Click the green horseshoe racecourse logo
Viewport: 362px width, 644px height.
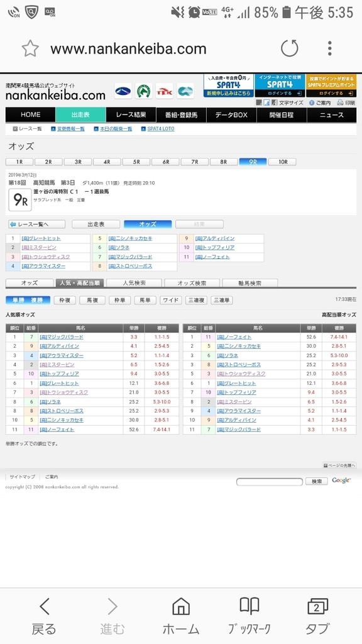click(144, 91)
